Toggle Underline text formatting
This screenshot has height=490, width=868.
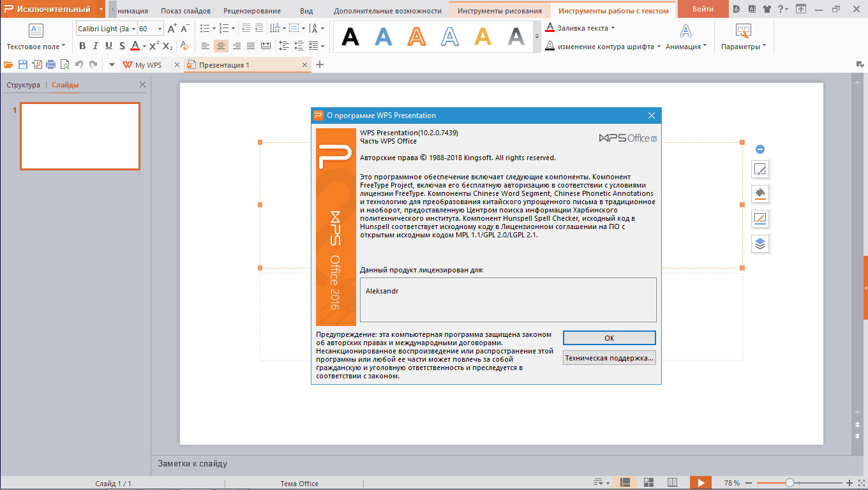point(108,46)
